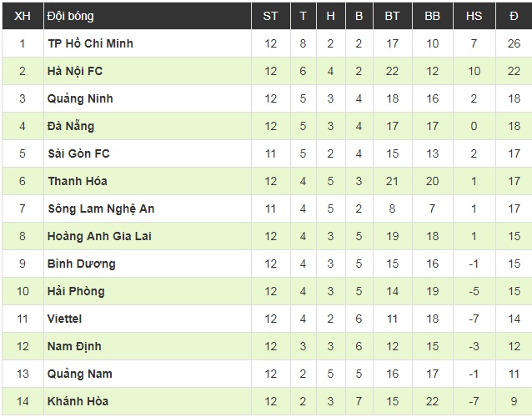This screenshot has width=532, height=417.
Task: Click the BT goals scored header
Action: pyautogui.click(x=392, y=16)
